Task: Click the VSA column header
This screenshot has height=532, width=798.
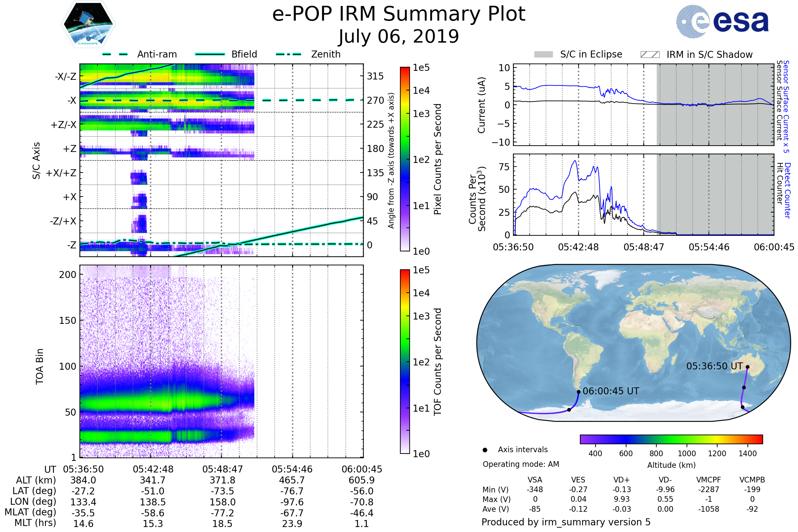Action: point(535,480)
